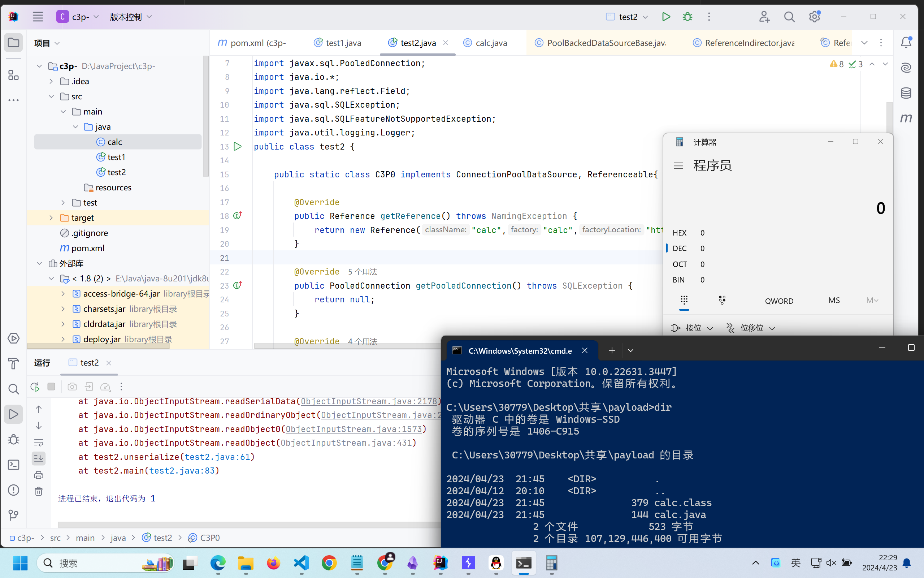Show hidden editor tabs dropdown chevron
Image resolution: width=924 pixels, height=578 pixels.
click(x=864, y=42)
